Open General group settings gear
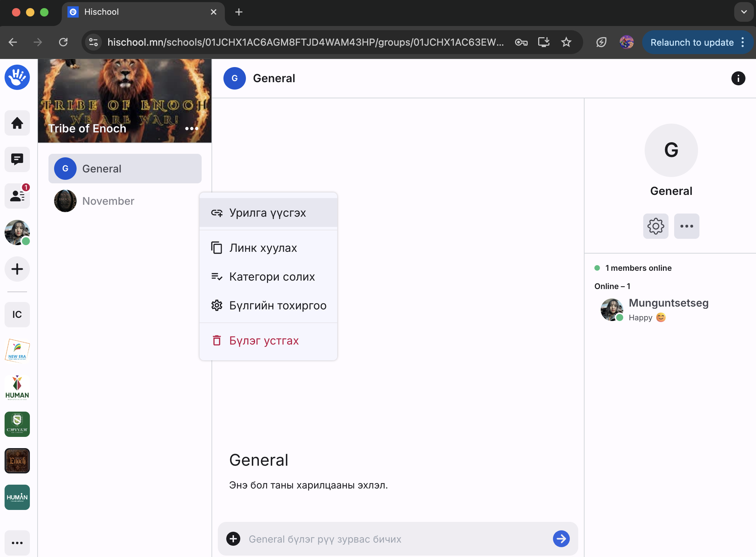This screenshot has width=756, height=557. [x=656, y=226]
